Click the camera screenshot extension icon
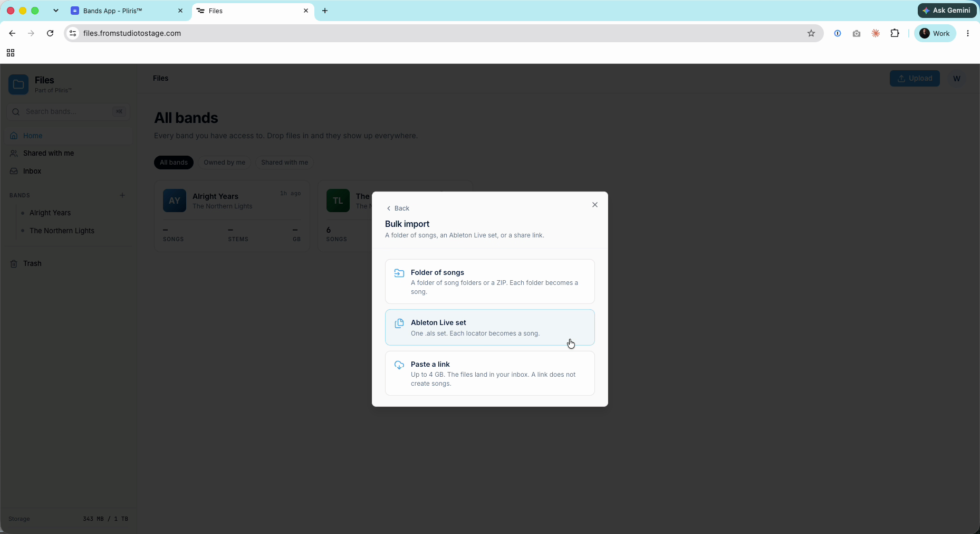 [x=857, y=33]
